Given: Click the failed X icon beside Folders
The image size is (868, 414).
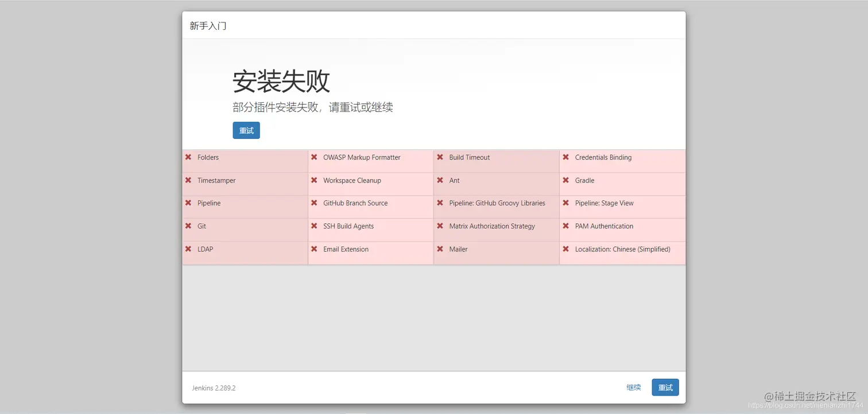Looking at the screenshot, I should coord(188,157).
